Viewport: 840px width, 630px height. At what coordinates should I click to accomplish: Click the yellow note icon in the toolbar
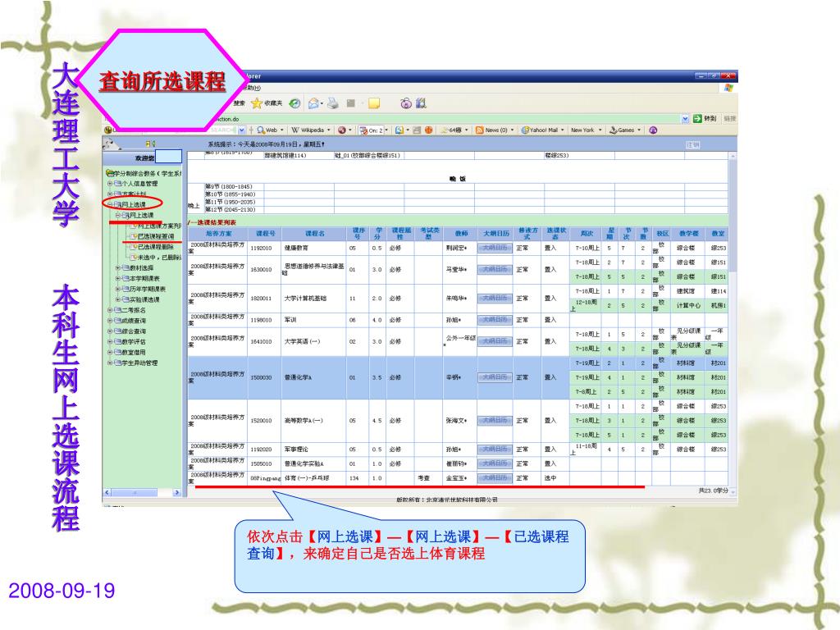[374, 103]
